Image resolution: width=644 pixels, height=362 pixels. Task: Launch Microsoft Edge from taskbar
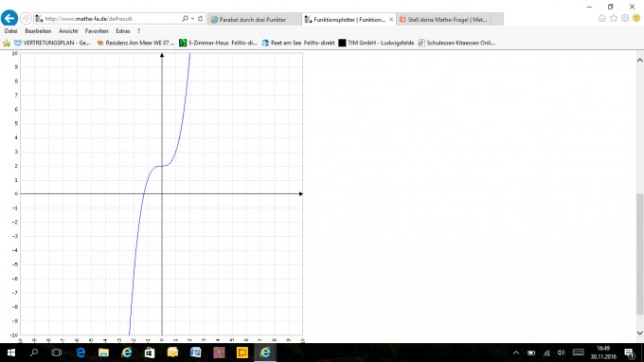coord(80,353)
